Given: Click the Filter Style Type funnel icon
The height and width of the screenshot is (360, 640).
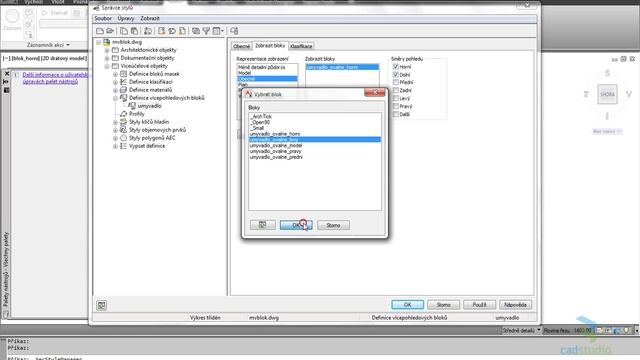Looking at the screenshot, I should (206, 31).
